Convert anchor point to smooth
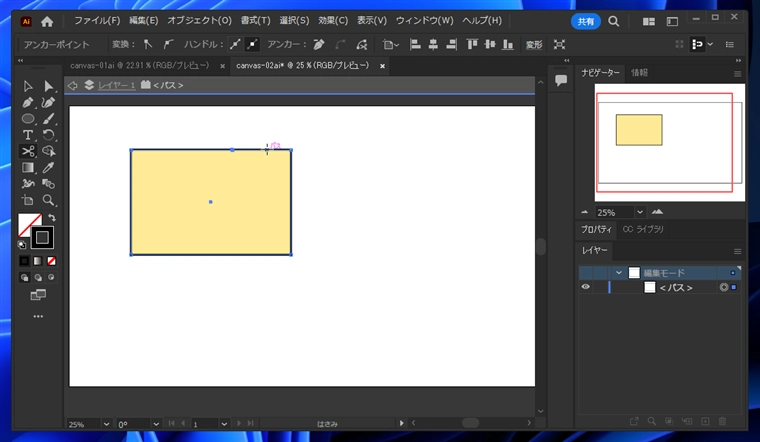The height and width of the screenshot is (442, 760). 168,45
